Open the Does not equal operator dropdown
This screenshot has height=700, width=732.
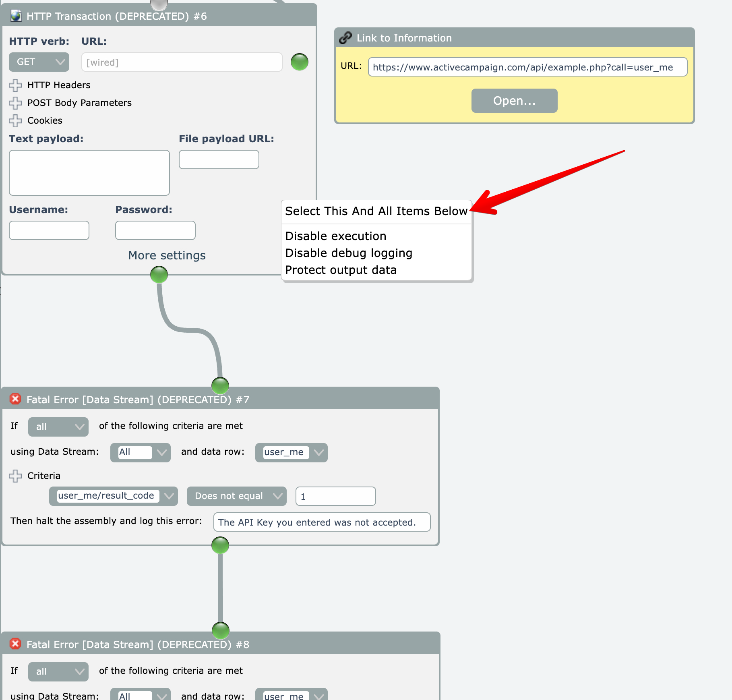click(x=236, y=496)
